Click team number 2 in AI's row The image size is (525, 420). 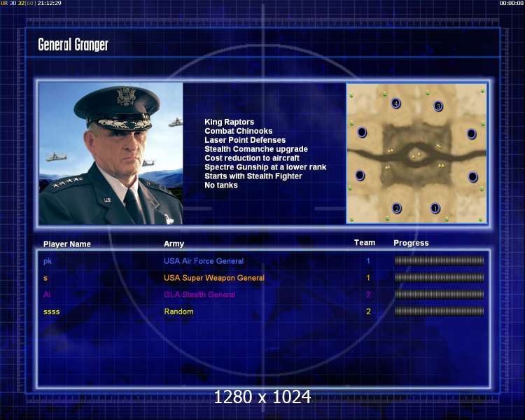click(368, 295)
